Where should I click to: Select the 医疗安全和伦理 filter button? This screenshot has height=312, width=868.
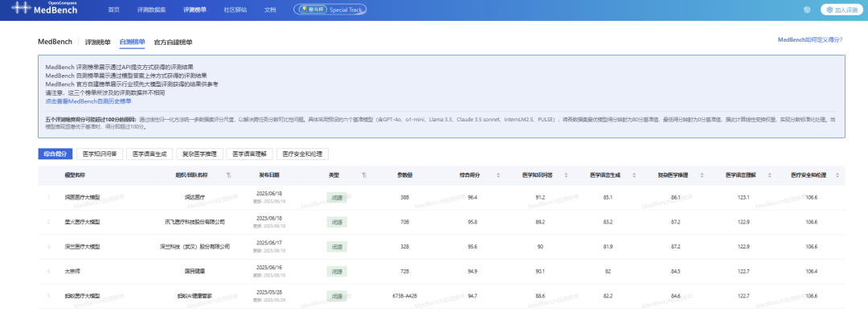[303, 154]
